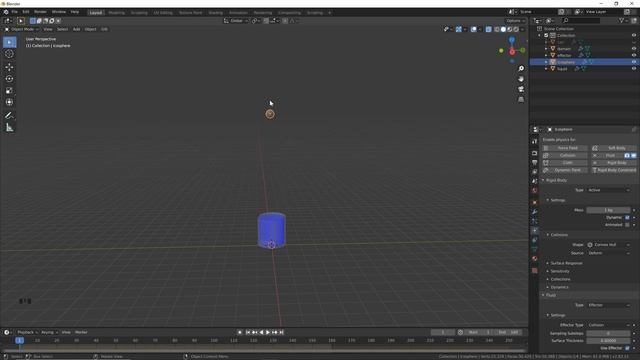Select the Move tool
Image resolution: width=640 pixels, height=360 pixels.
pyautogui.click(x=9, y=67)
